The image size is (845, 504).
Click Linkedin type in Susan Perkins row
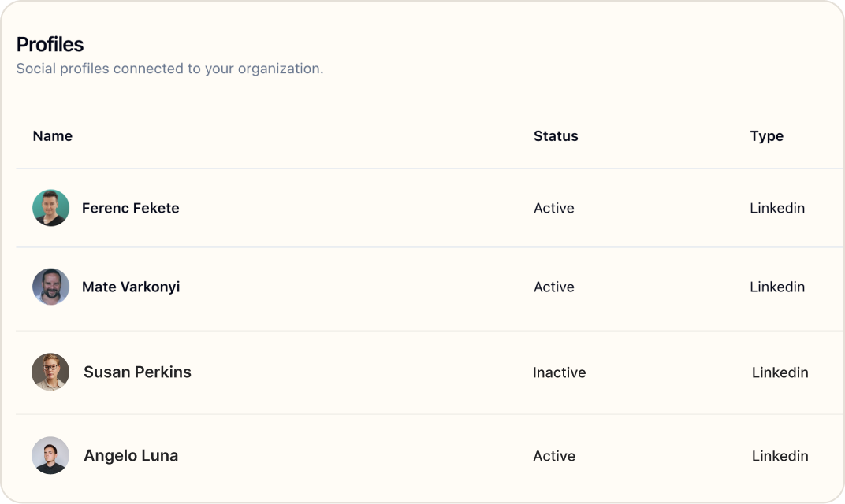[780, 372]
